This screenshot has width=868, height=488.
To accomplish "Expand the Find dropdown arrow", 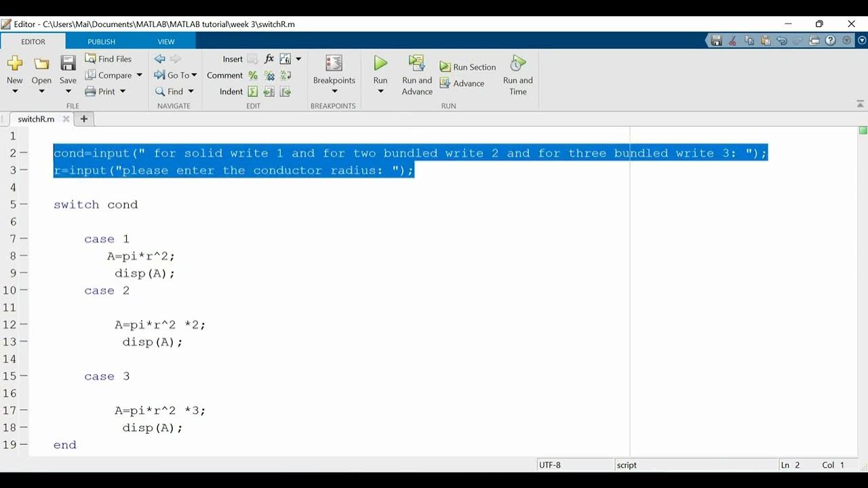I will [x=191, y=91].
